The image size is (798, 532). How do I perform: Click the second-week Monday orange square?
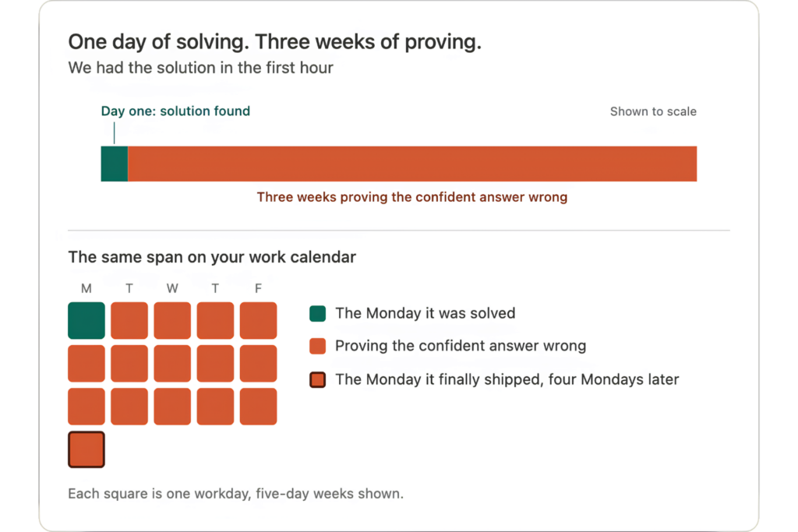coord(87,364)
